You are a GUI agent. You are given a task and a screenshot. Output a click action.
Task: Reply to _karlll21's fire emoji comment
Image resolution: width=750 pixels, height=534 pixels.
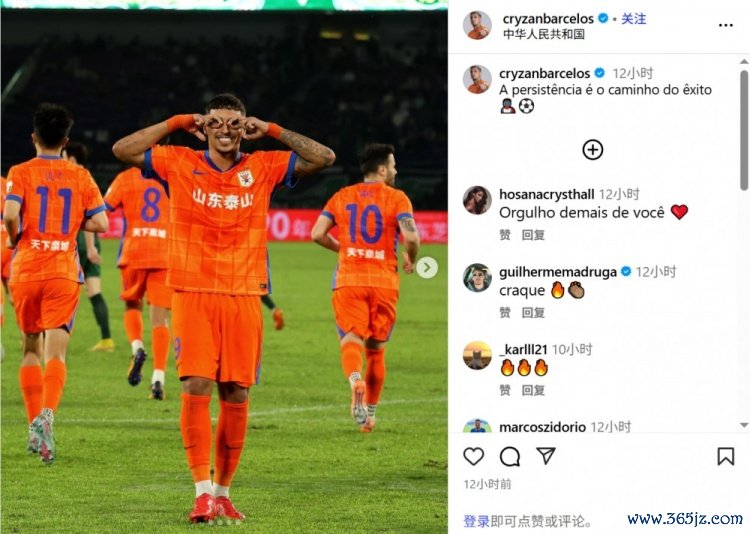[533, 390]
